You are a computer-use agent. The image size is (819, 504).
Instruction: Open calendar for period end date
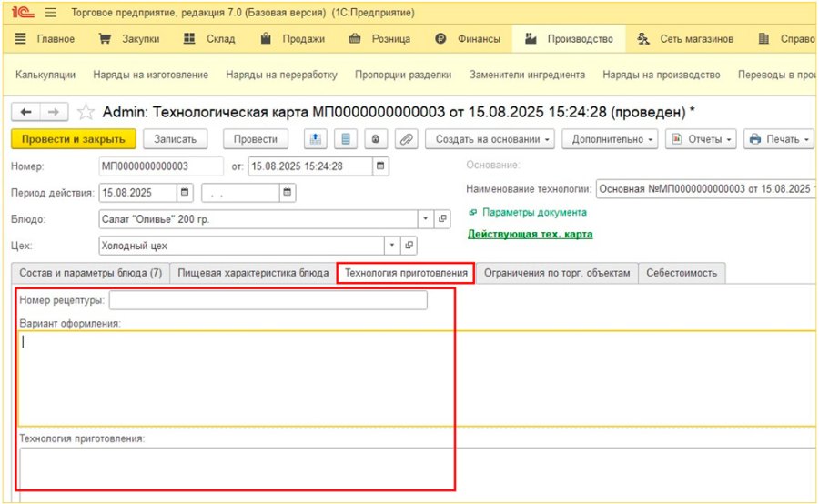[x=288, y=193]
